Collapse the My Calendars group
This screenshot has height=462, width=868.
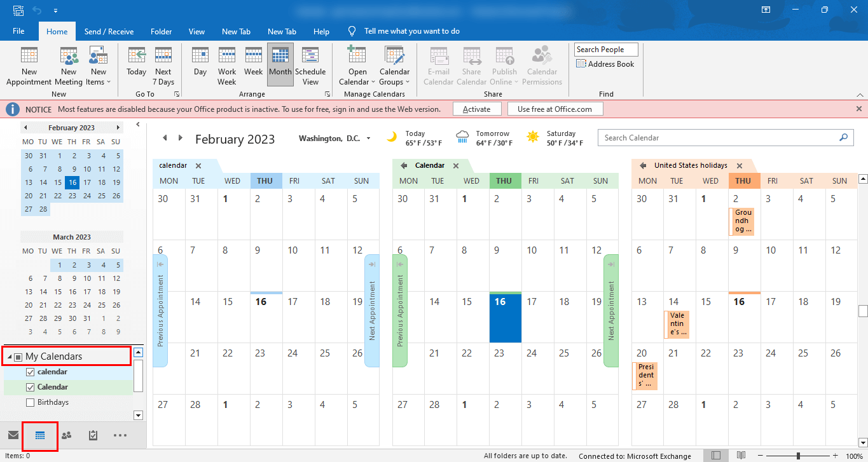tap(9, 357)
